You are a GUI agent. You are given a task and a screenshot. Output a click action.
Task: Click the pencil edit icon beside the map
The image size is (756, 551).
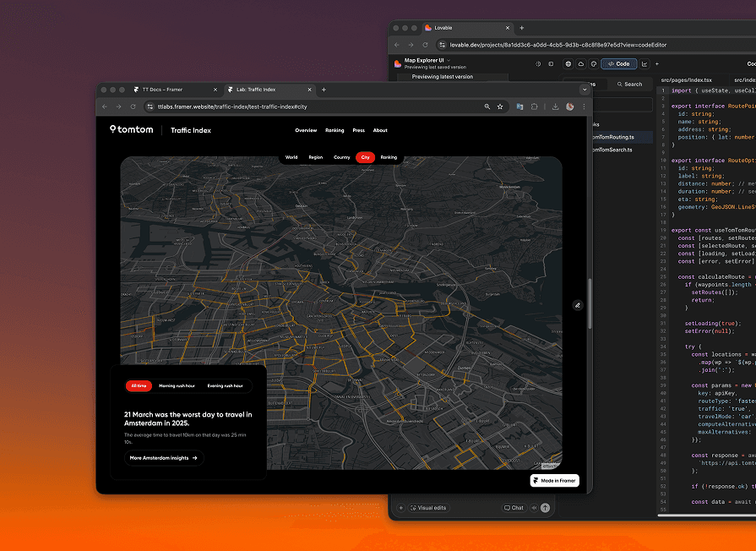point(578,305)
